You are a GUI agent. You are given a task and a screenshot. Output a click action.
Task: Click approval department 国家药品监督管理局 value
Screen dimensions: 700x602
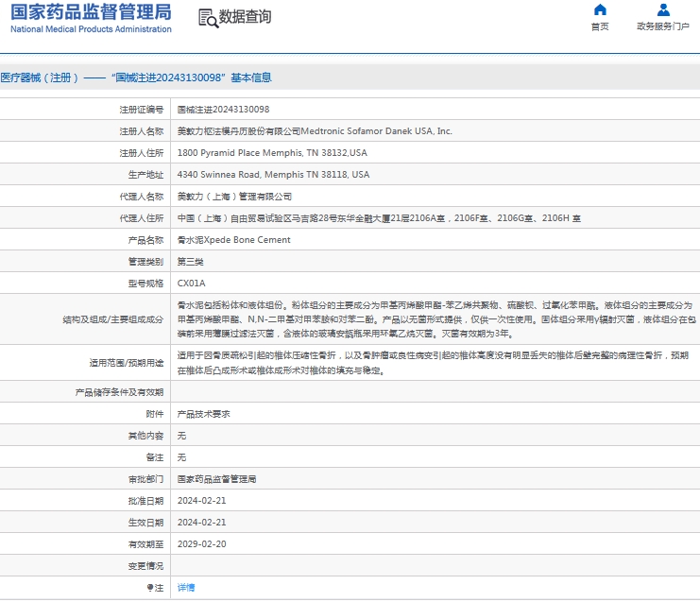(x=216, y=479)
